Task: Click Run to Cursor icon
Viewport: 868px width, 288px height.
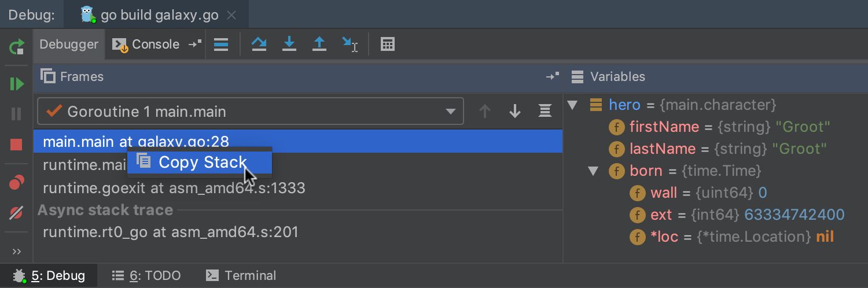Action: [350, 45]
